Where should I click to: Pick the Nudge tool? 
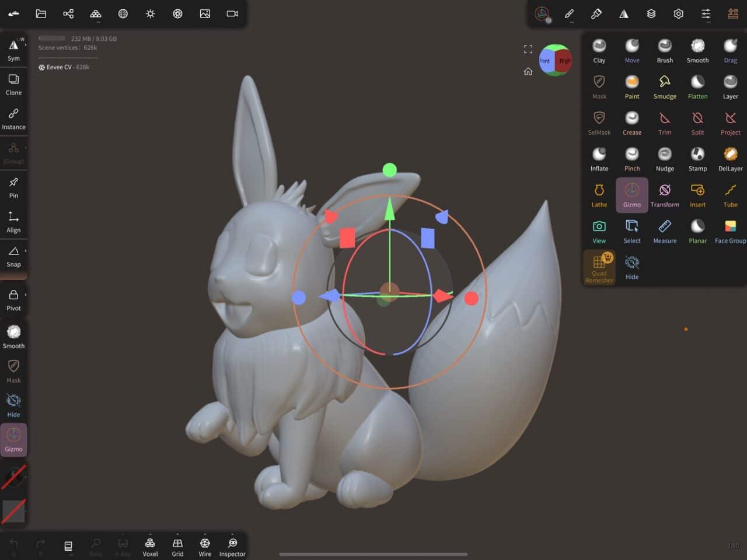(665, 159)
